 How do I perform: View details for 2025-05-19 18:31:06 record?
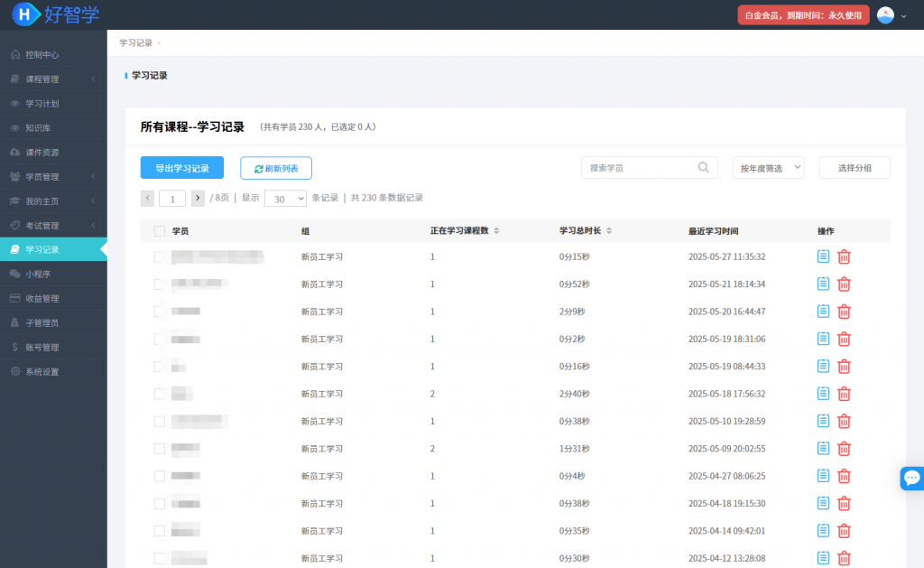823,339
